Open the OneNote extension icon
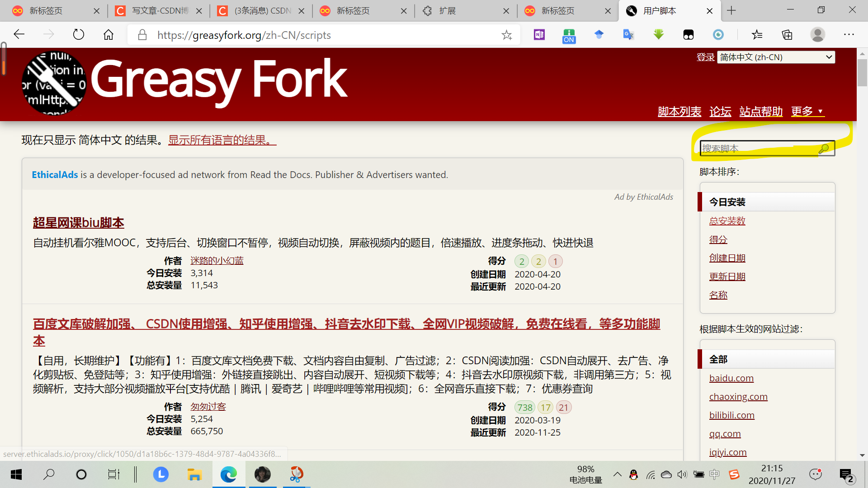This screenshot has height=488, width=868. pos(539,35)
